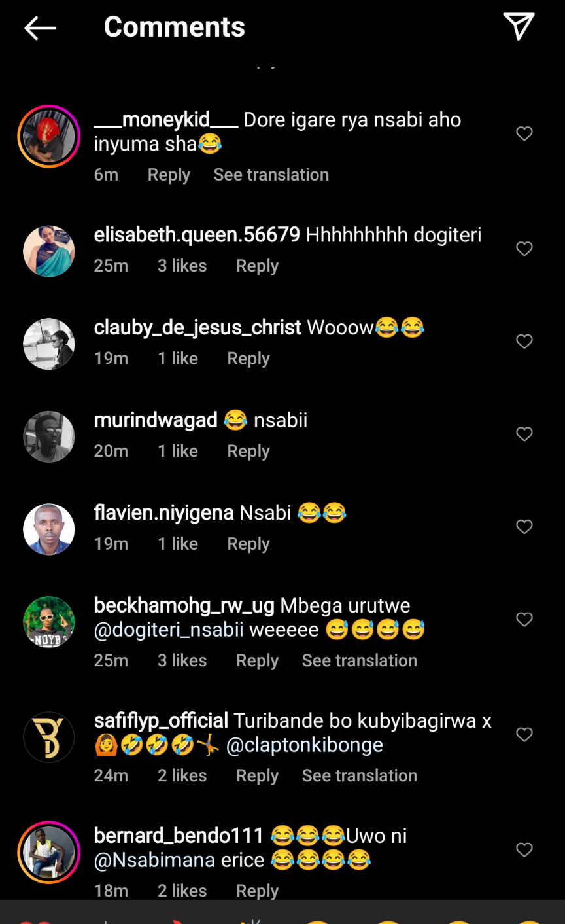Heart the safiflyp_official comment
565x924 pixels.
coord(524,735)
